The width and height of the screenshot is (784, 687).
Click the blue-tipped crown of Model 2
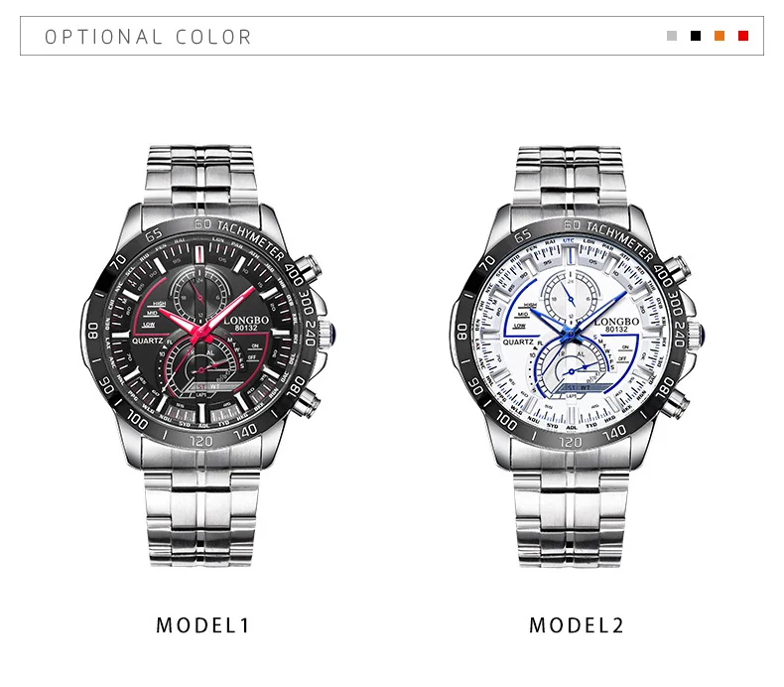pos(697,334)
